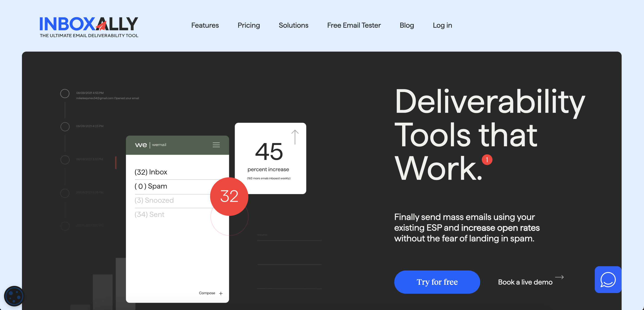Click the InboxAlly rocket logo
The image size is (644, 310).
pyautogui.click(x=102, y=26)
